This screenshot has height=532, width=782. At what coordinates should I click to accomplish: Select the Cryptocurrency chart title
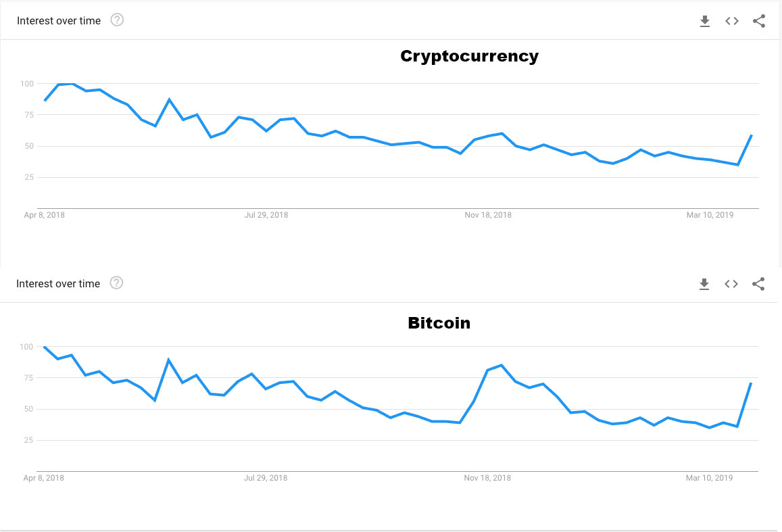coord(469,56)
